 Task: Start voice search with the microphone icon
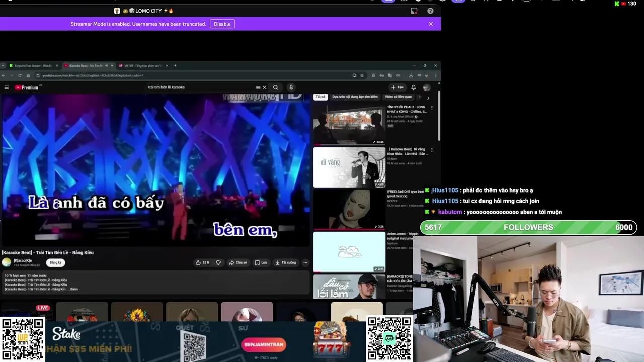coord(291,87)
